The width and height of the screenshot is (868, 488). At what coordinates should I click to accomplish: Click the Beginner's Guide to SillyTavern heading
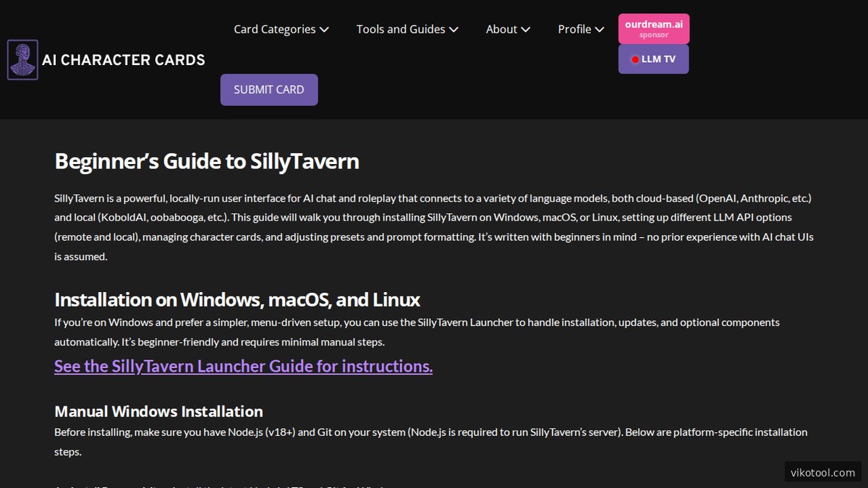click(x=207, y=160)
